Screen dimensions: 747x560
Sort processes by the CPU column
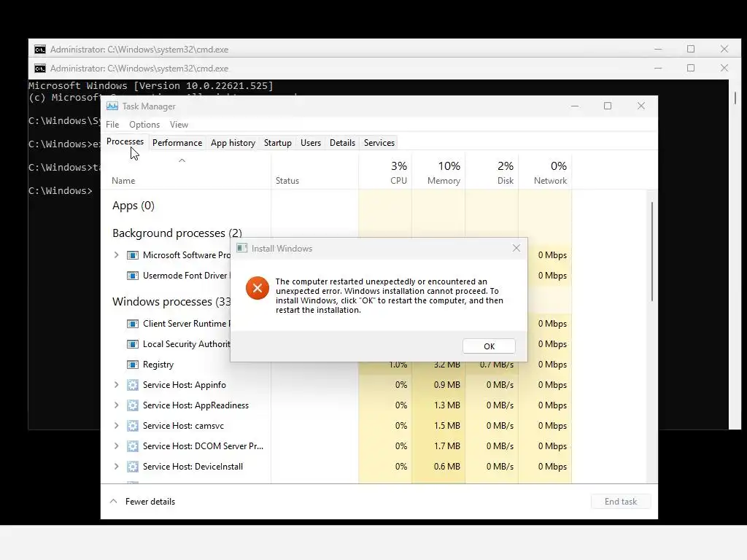point(385,172)
